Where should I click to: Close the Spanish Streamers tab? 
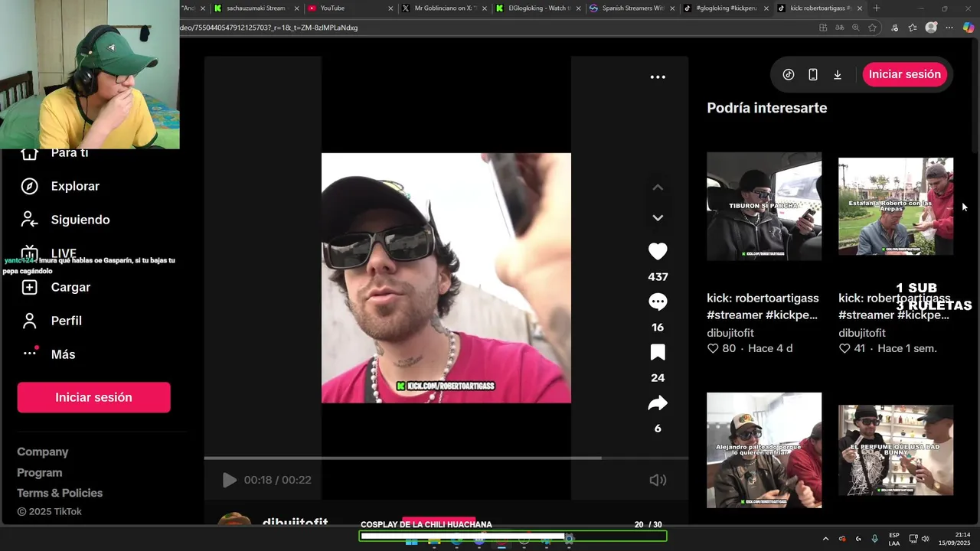[x=672, y=8]
